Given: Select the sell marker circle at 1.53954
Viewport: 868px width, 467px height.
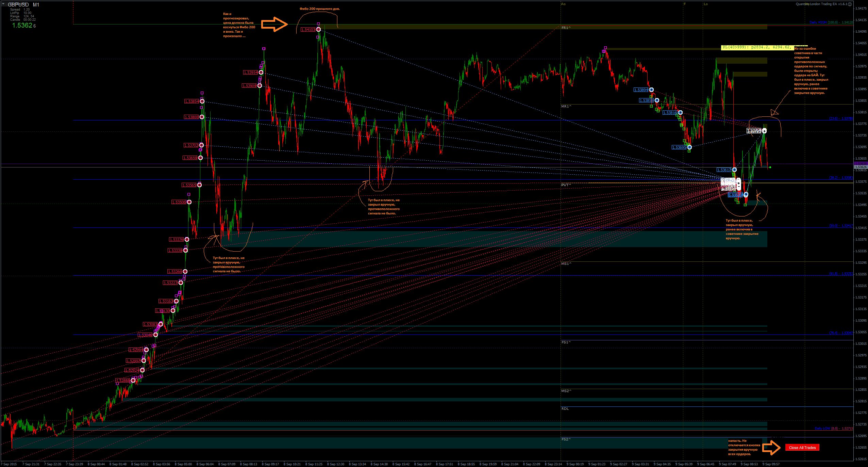Looking at the screenshot, I should [x=261, y=73].
